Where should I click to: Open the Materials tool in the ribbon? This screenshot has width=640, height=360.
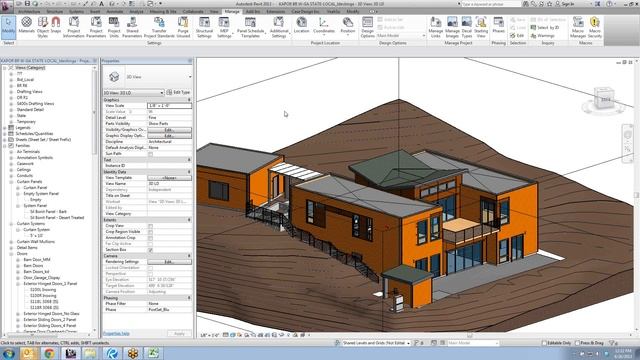[27, 27]
